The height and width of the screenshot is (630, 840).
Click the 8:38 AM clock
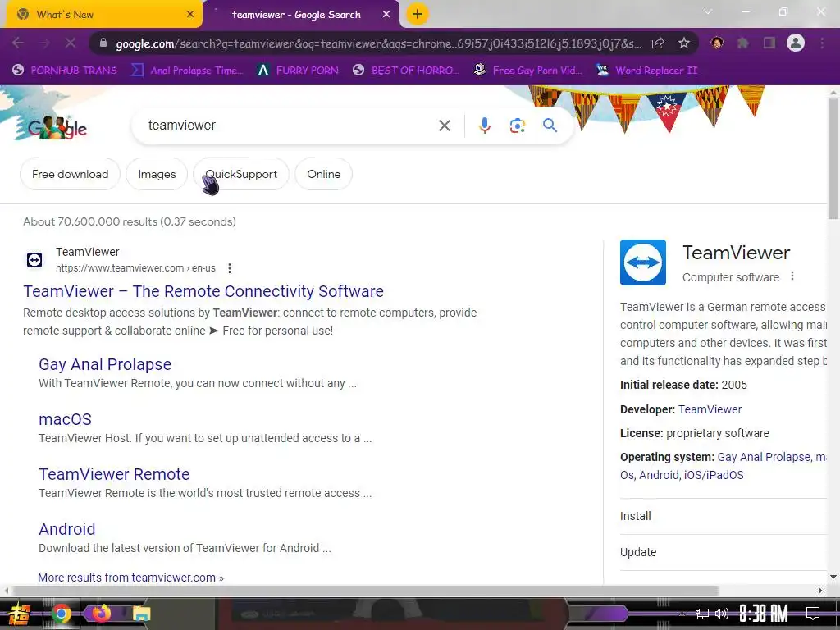click(x=764, y=614)
